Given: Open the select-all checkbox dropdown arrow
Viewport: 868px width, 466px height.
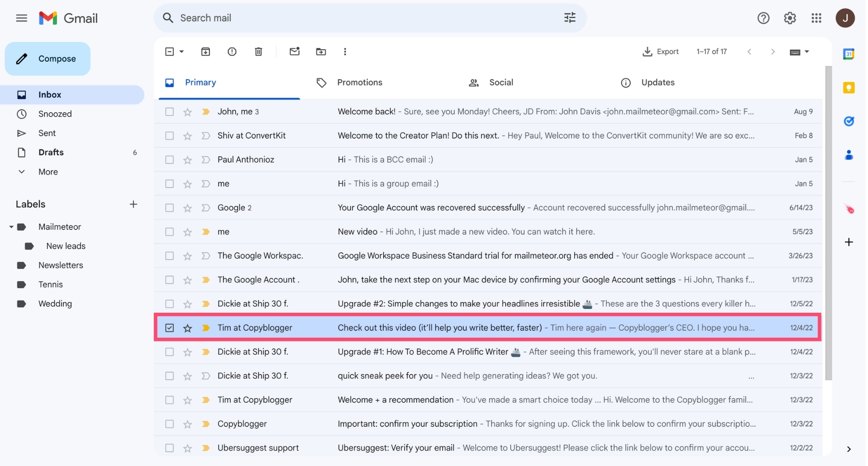Looking at the screenshot, I should [182, 52].
